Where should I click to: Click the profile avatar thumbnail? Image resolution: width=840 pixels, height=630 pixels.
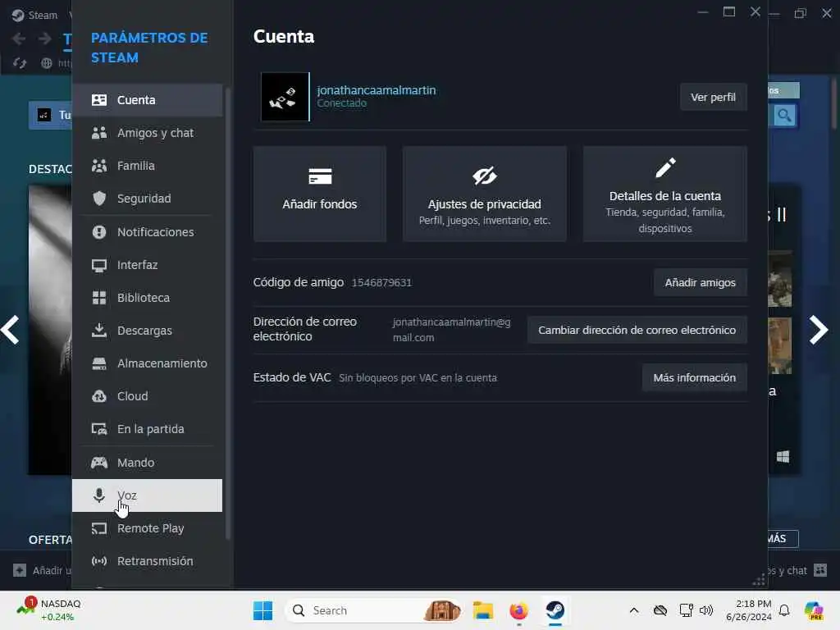(x=285, y=97)
